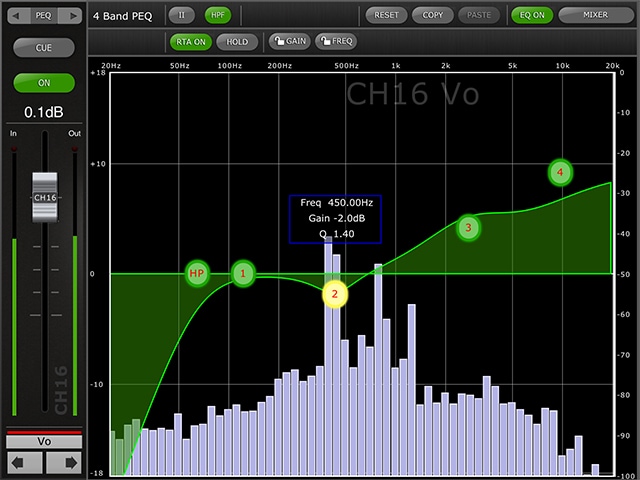Select EQ band 3 node
The height and width of the screenshot is (480, 640).
[467, 228]
